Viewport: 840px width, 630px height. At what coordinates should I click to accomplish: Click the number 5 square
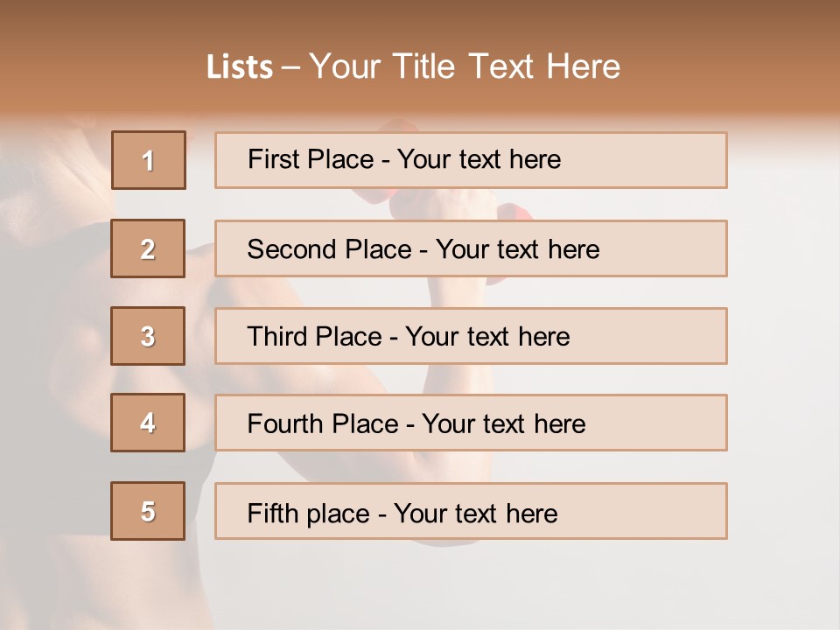point(148,511)
